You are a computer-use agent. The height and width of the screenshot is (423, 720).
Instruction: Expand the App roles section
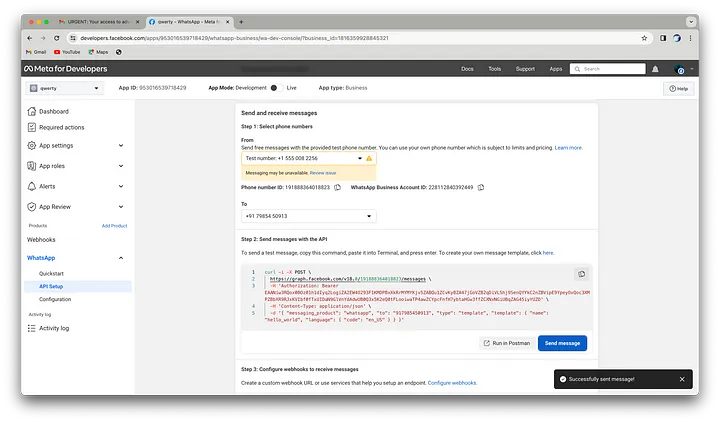coord(121,166)
